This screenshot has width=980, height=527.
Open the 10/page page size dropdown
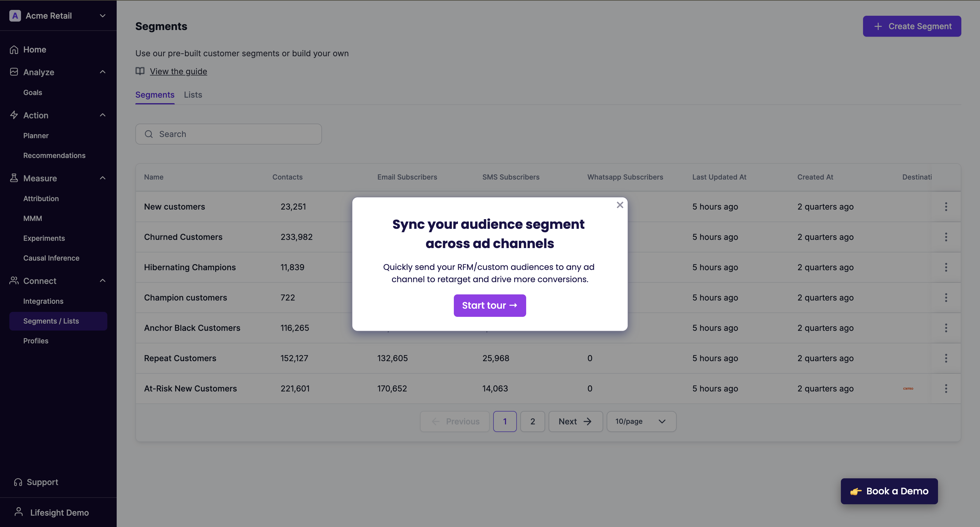click(x=641, y=421)
